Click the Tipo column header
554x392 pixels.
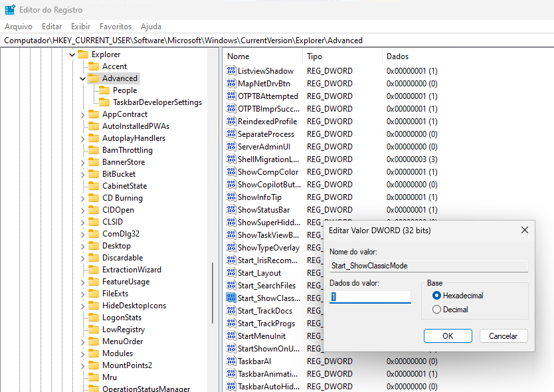tap(314, 56)
